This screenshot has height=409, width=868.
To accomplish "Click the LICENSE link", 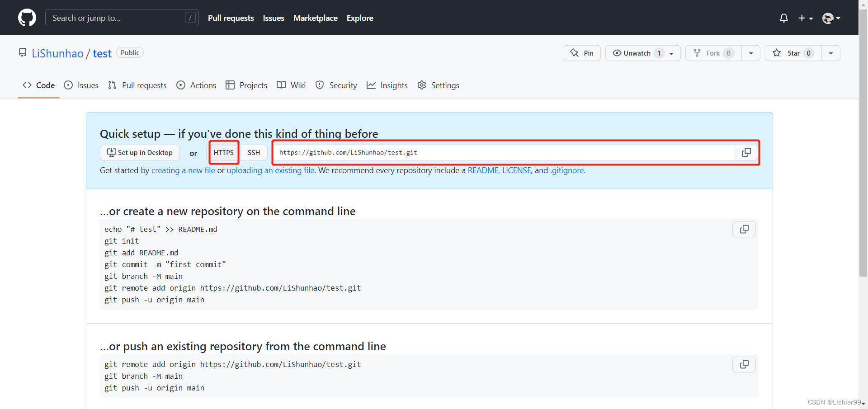I will point(517,170).
